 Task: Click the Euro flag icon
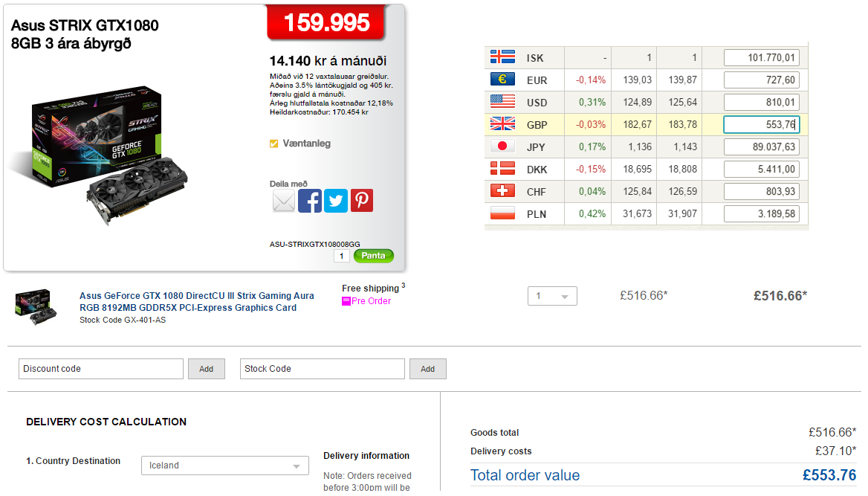pos(502,80)
